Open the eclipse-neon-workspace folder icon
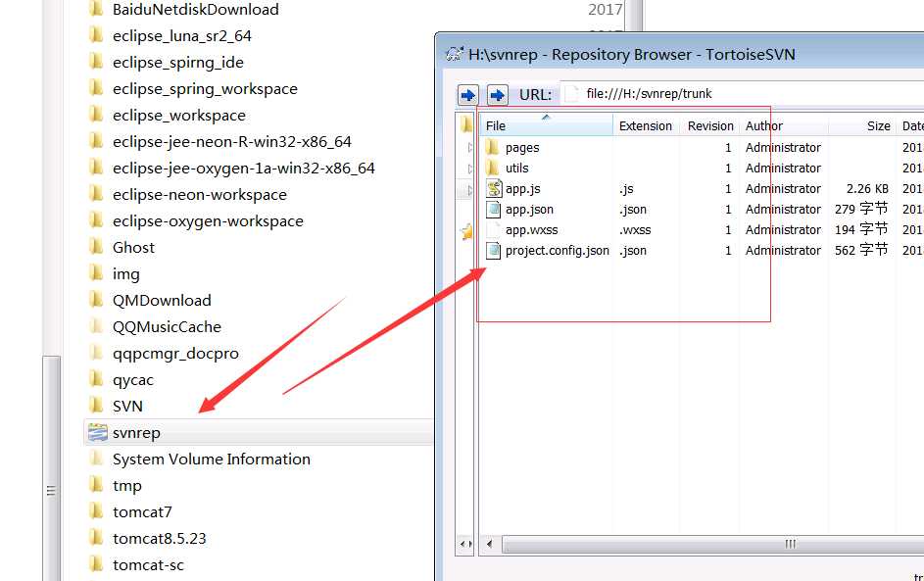Viewport: 924px width, 581px height. click(97, 194)
